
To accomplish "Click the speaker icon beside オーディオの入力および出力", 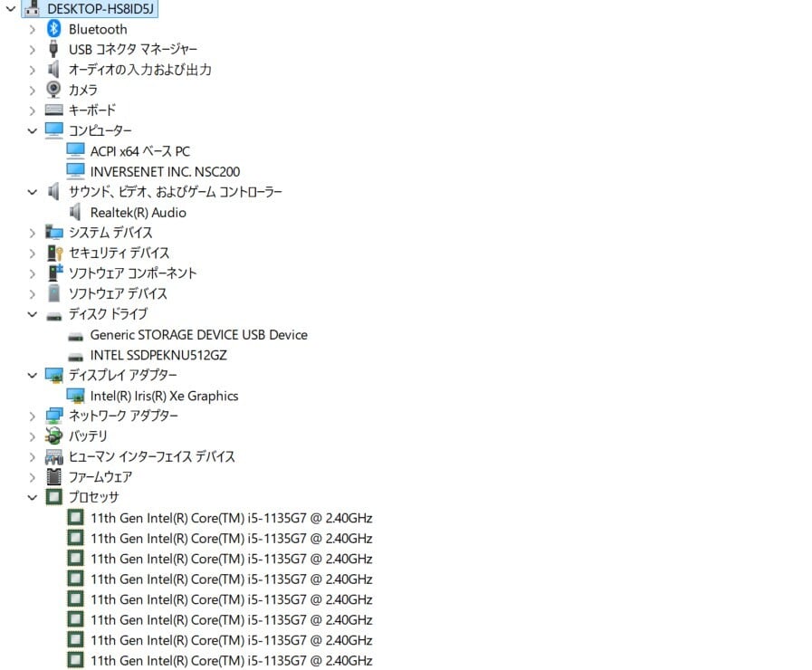I will pos(53,69).
